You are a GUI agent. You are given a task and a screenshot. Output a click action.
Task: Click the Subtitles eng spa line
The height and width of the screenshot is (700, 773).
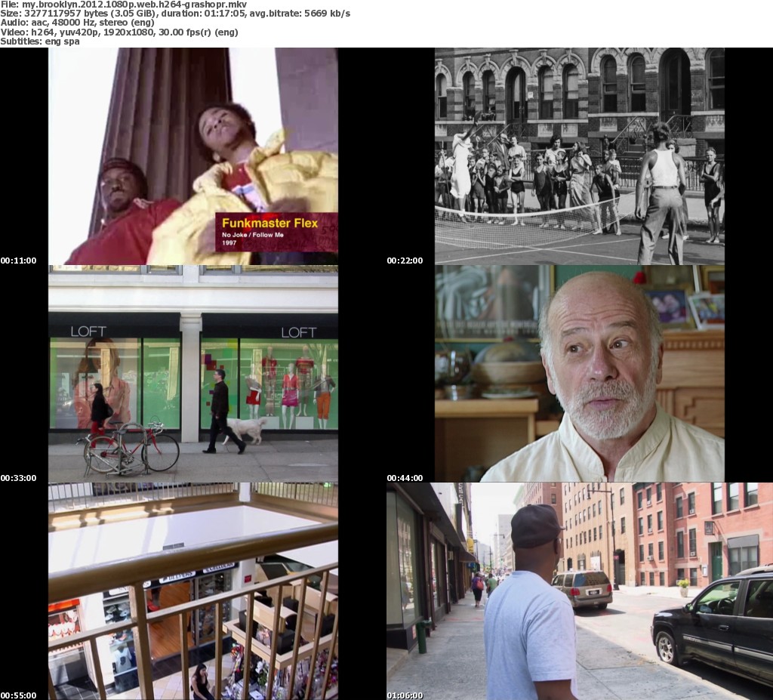(x=39, y=41)
